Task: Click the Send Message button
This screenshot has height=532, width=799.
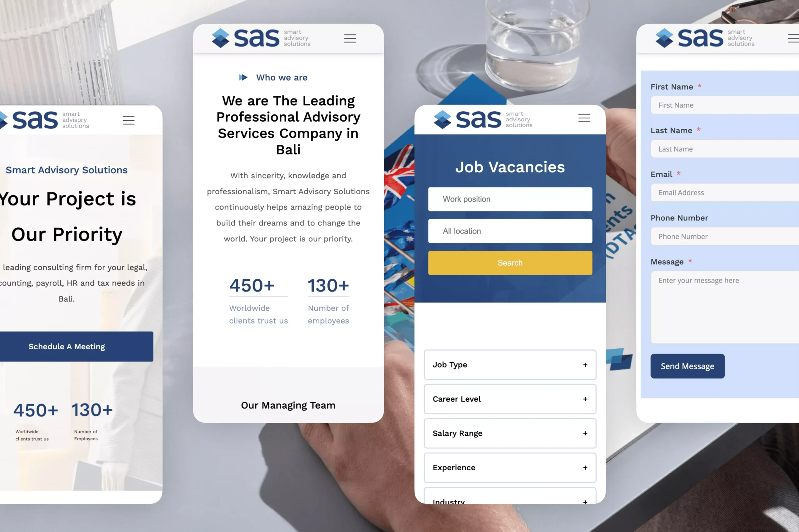Action: tap(688, 366)
